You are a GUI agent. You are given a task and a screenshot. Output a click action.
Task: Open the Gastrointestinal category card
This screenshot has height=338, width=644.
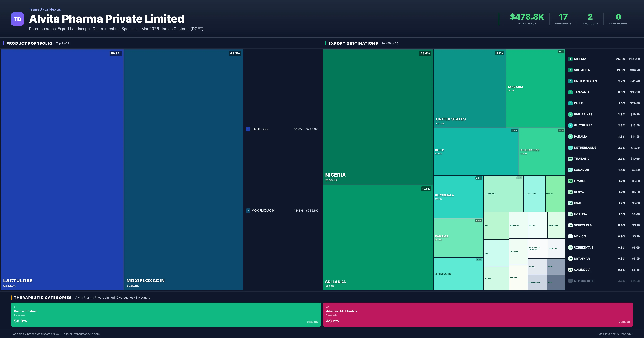[166, 315]
